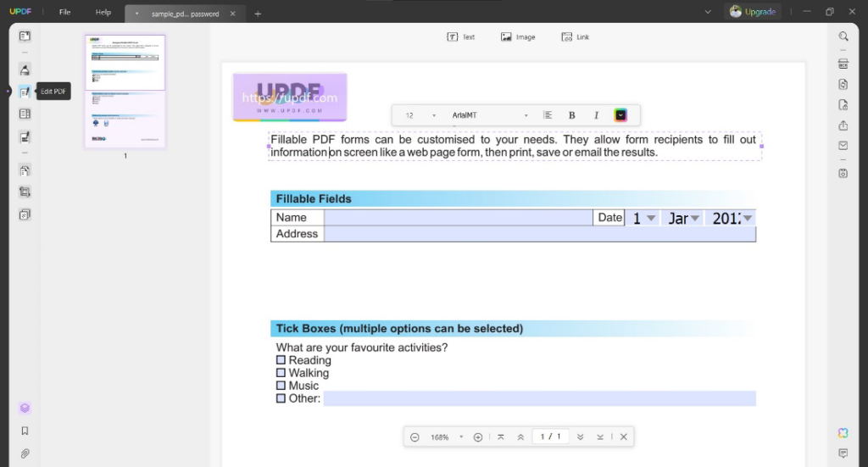Click the Share upload icon

[x=843, y=125]
